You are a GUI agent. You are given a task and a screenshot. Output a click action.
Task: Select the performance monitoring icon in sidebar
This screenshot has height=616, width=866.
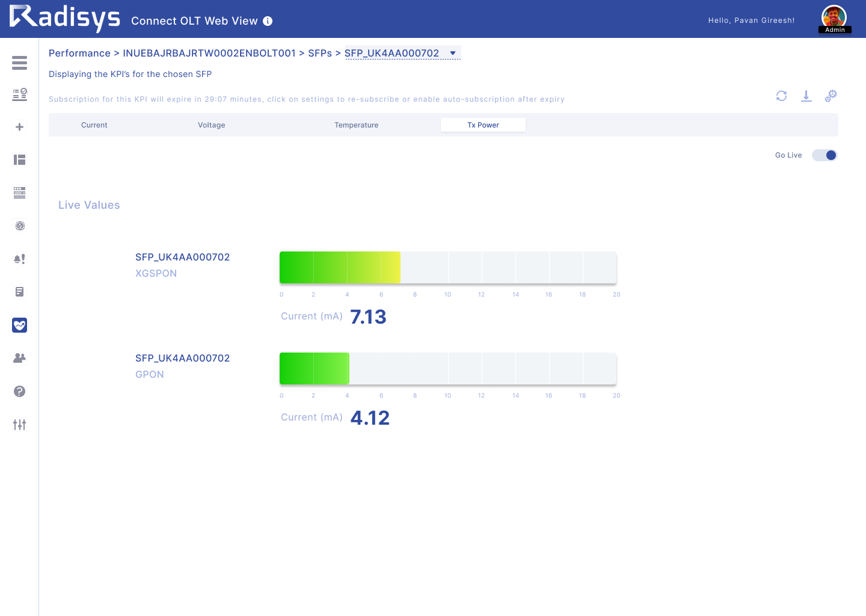pos(19,325)
